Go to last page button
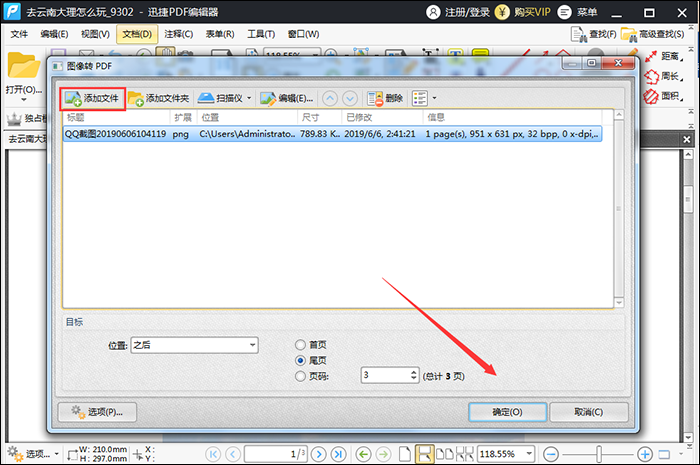Screen dimensions: 700x465 (x=338, y=454)
